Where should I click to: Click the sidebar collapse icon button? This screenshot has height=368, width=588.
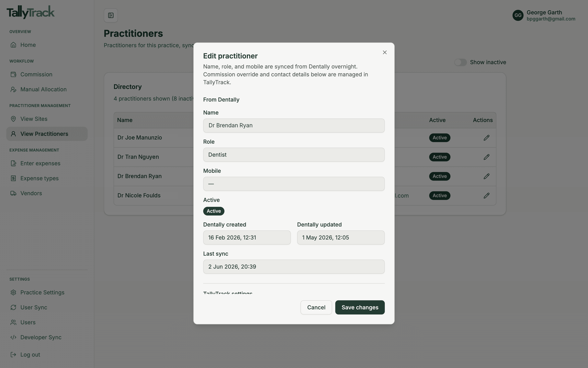click(x=111, y=15)
